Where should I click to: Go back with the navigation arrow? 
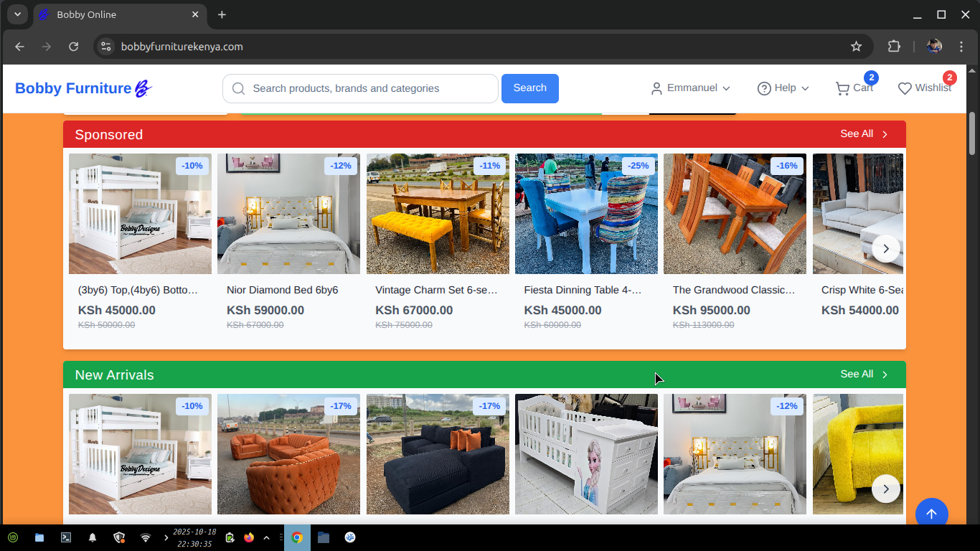[x=19, y=46]
